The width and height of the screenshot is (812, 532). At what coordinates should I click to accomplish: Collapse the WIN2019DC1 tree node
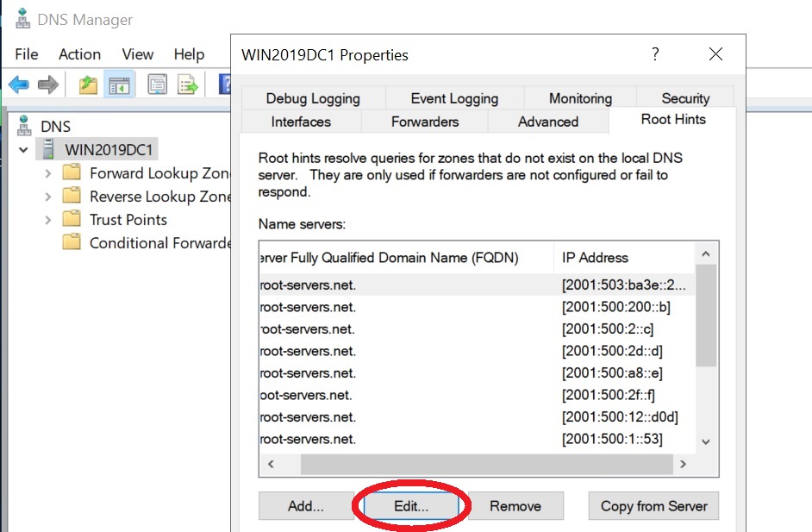(23, 150)
